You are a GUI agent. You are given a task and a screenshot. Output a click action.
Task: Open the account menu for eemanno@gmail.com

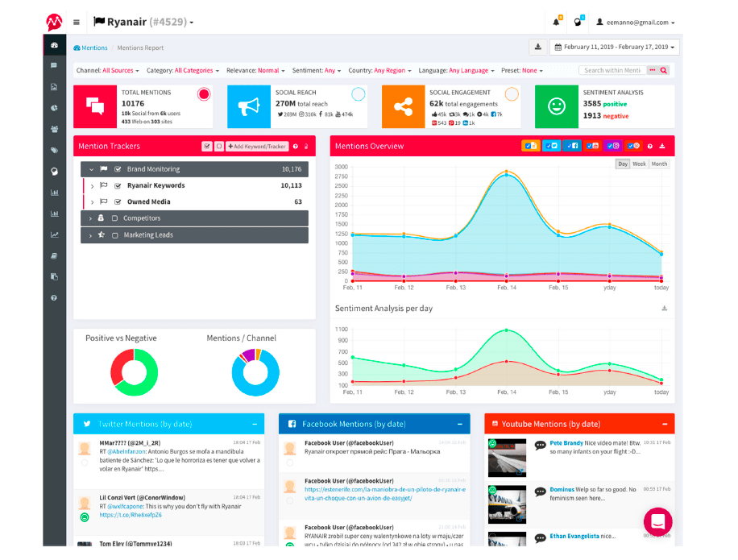point(636,22)
